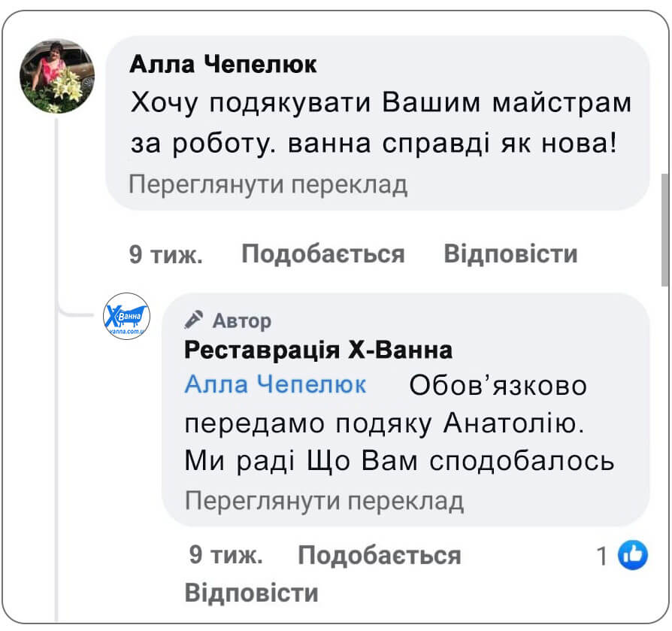Like the Реставрація Х-Ванна reply with Подобається
This screenshot has height=631, width=672.
point(380,555)
